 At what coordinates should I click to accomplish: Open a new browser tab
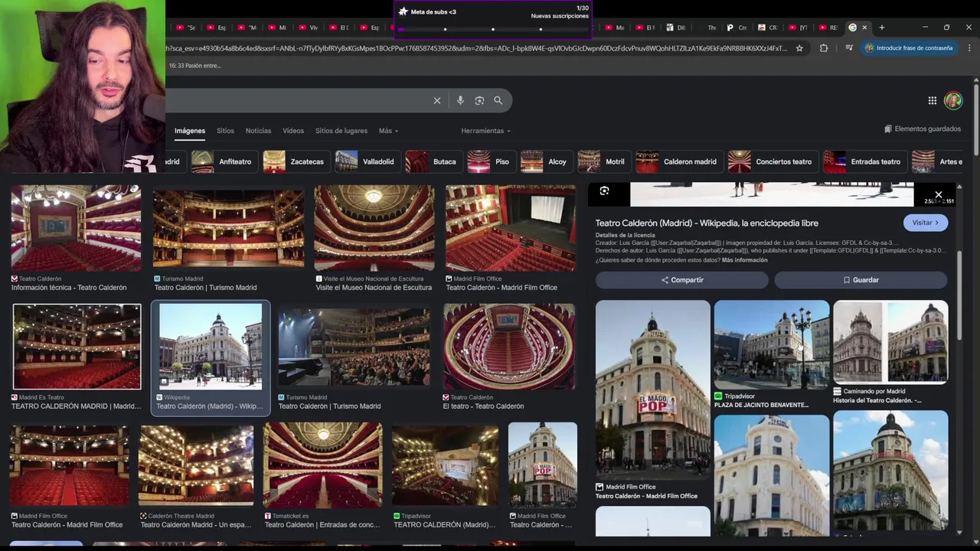pos(882,28)
